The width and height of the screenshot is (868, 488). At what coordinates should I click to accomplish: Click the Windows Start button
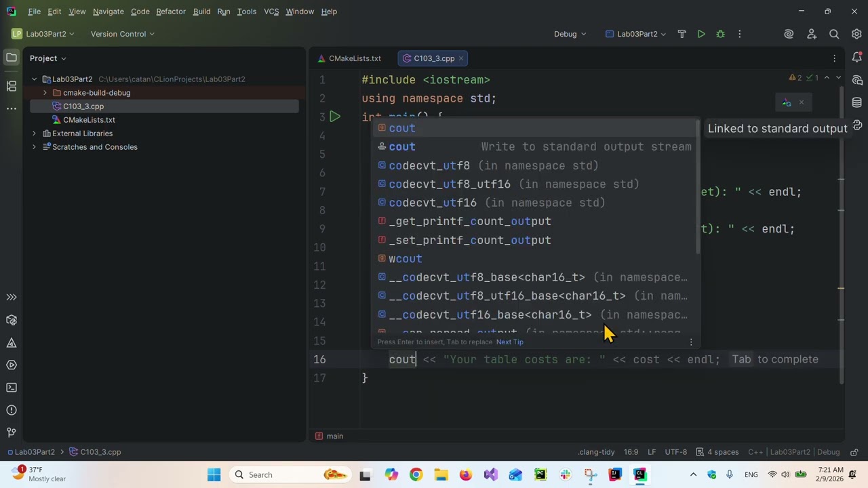(214, 474)
